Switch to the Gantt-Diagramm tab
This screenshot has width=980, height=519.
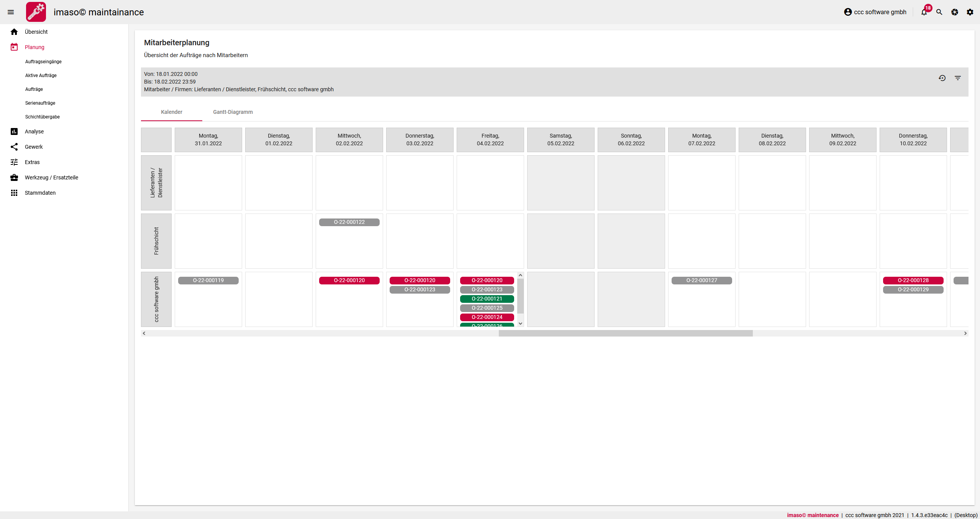click(233, 112)
